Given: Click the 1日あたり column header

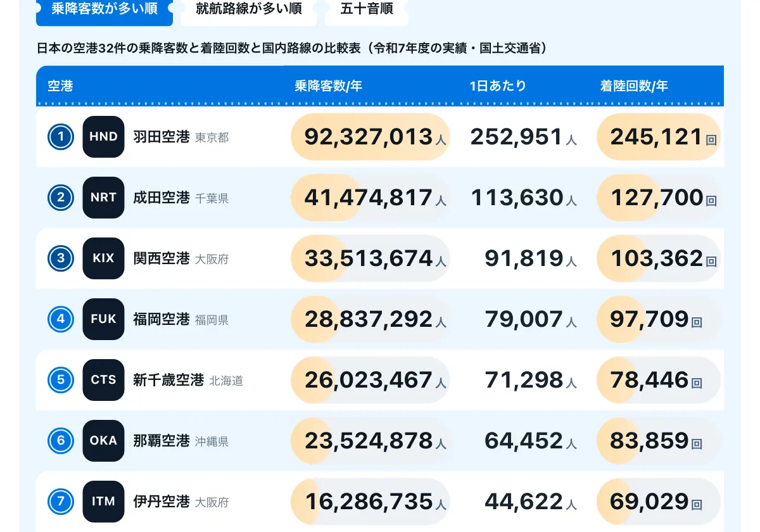Looking at the screenshot, I should click(498, 85).
